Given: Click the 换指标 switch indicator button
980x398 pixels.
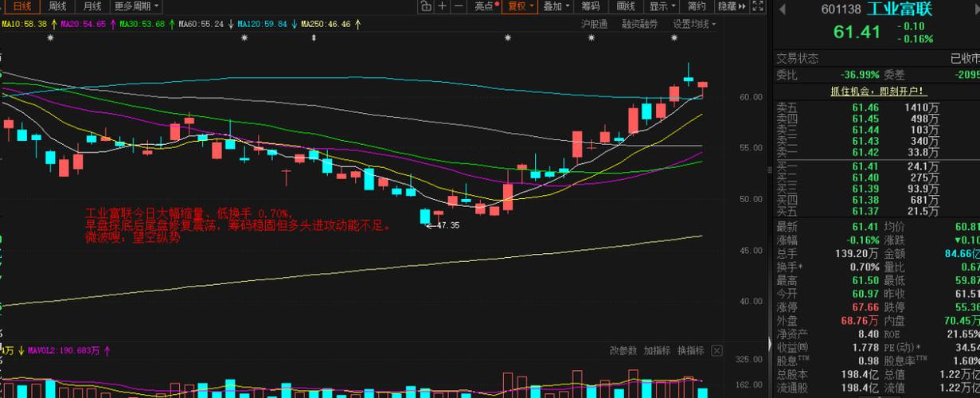Looking at the screenshot, I should [x=690, y=350].
